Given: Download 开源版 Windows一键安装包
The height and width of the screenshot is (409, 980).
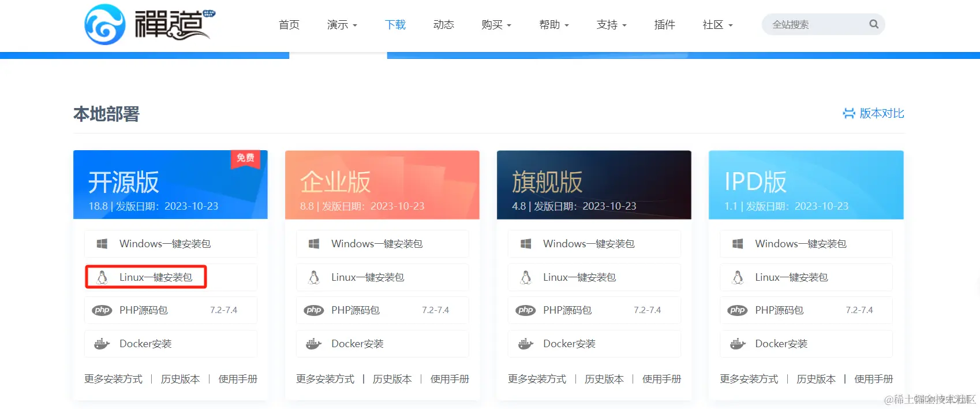Looking at the screenshot, I should [171, 244].
